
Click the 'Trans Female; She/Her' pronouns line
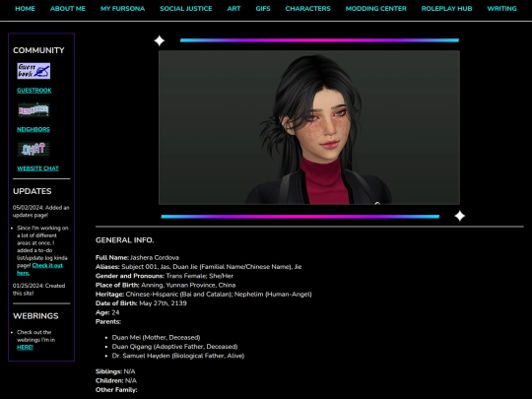click(x=165, y=276)
